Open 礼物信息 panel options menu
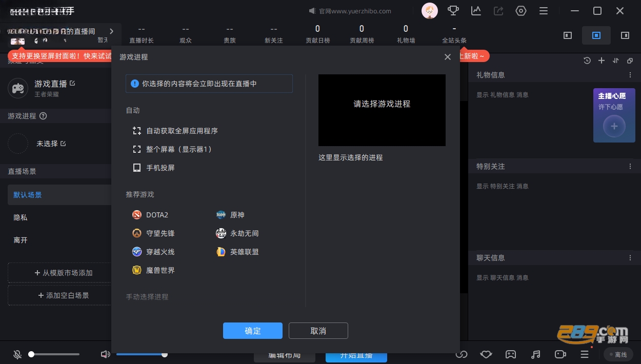The width and height of the screenshot is (641, 364). pos(630,75)
